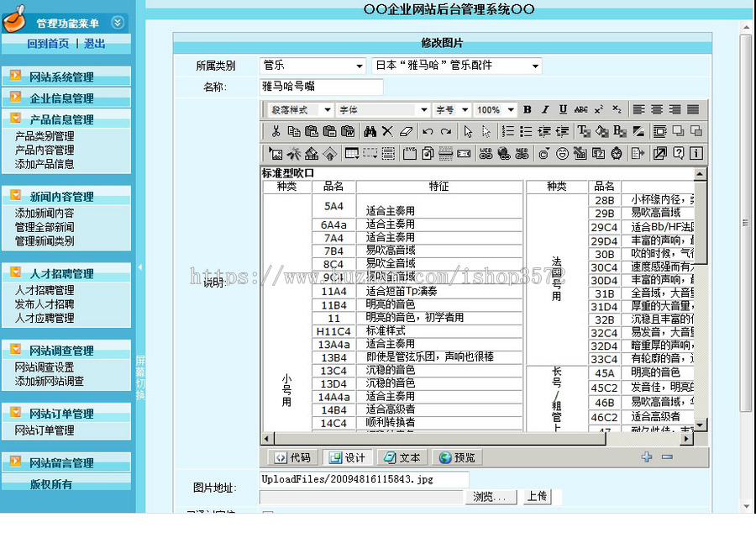
Task: Open find and replace binoculars
Action: [370, 131]
